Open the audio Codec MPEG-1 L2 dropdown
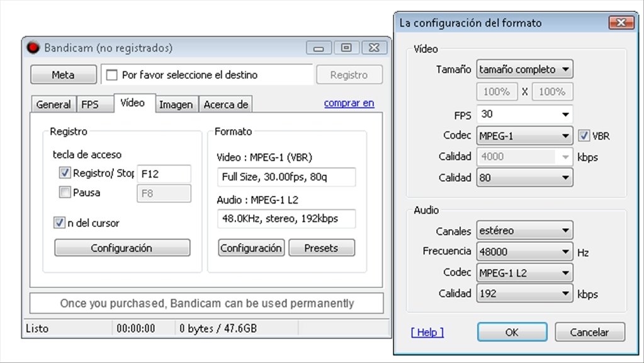Image resolution: width=644 pixels, height=363 pixels. point(524,273)
